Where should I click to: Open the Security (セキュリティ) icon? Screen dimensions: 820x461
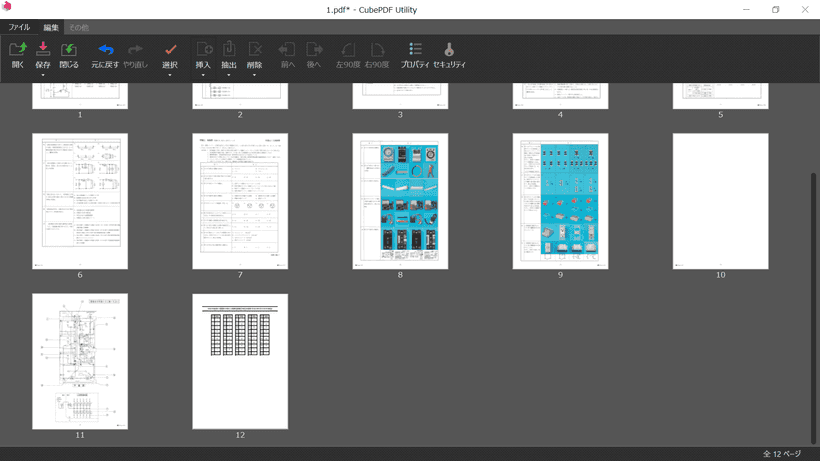click(449, 50)
